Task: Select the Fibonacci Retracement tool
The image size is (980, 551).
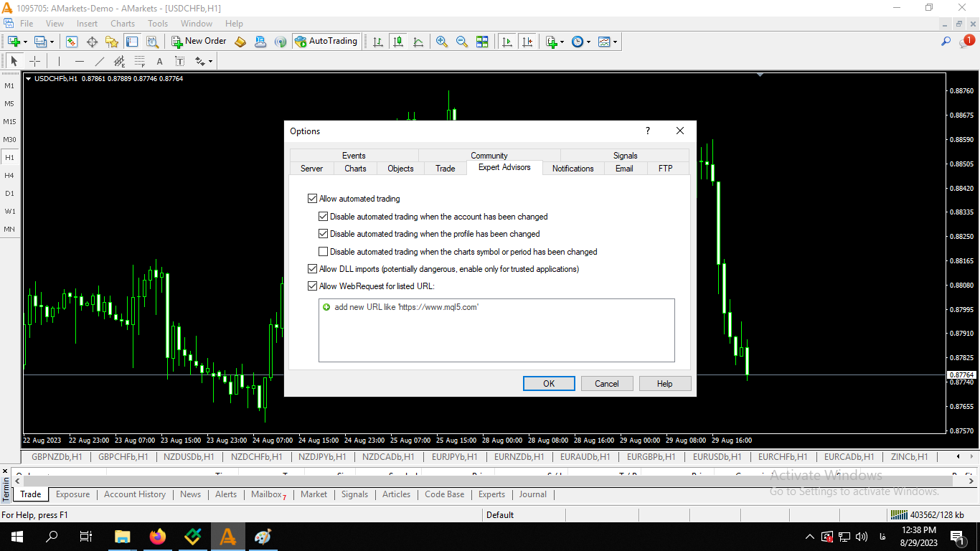Action: 139,61
